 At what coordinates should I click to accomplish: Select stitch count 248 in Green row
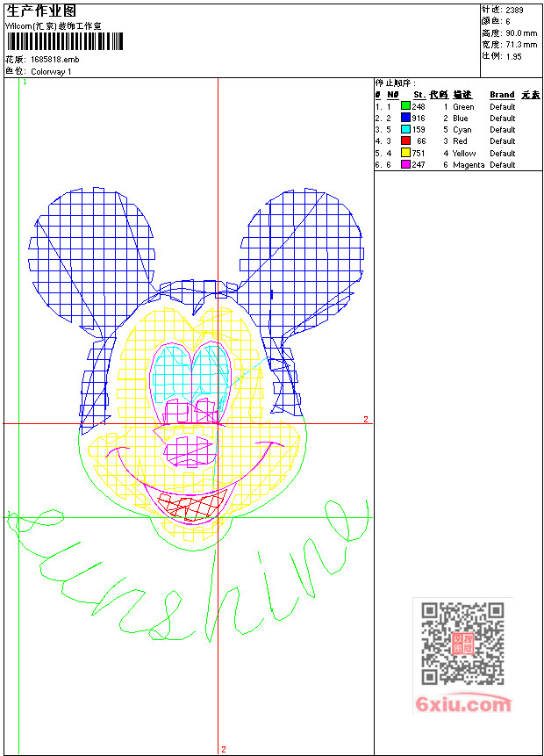(x=419, y=106)
